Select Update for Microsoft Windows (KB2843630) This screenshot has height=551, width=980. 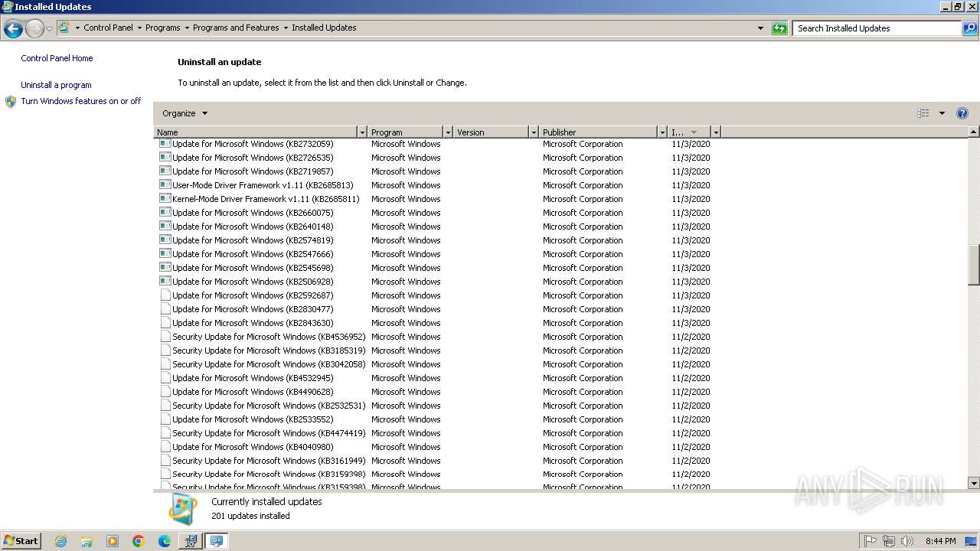(253, 323)
